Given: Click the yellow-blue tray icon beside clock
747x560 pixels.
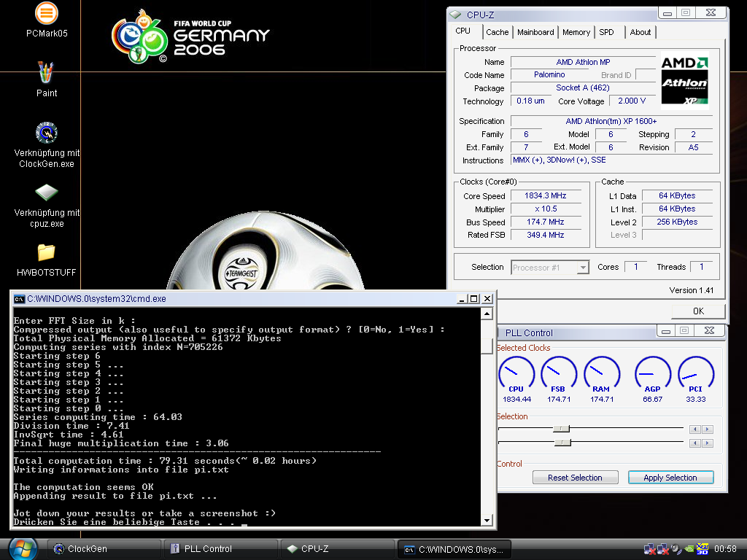Looking at the screenshot, I should pyautogui.click(x=703, y=549).
